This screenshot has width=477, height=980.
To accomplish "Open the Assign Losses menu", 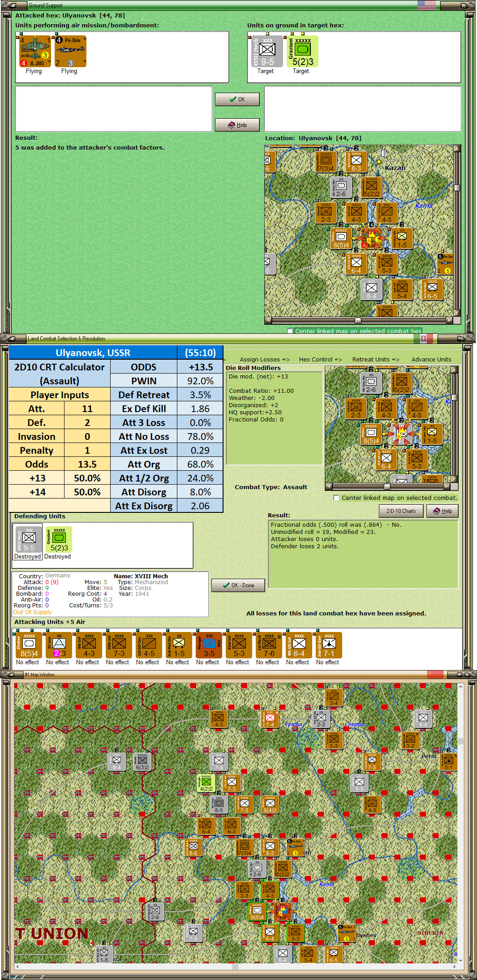I will coord(265,359).
